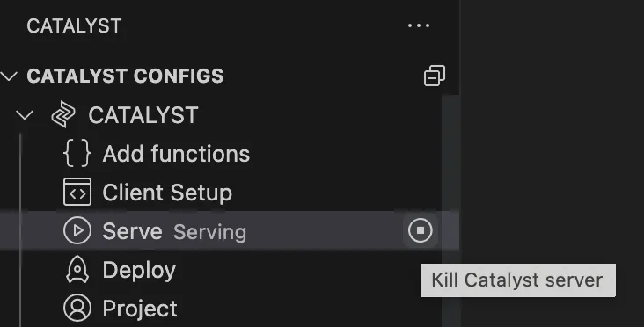Select the Deploy option
The image size is (644, 327).
coord(139,271)
